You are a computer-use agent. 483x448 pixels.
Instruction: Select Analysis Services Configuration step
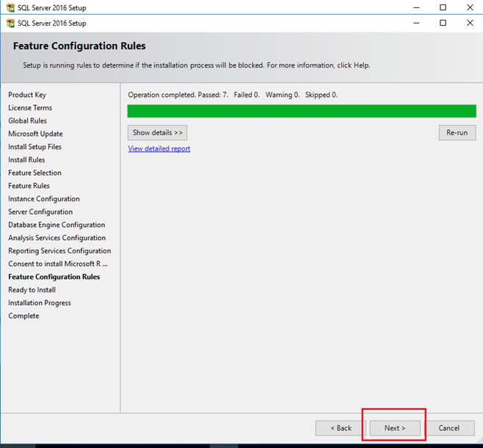point(57,238)
